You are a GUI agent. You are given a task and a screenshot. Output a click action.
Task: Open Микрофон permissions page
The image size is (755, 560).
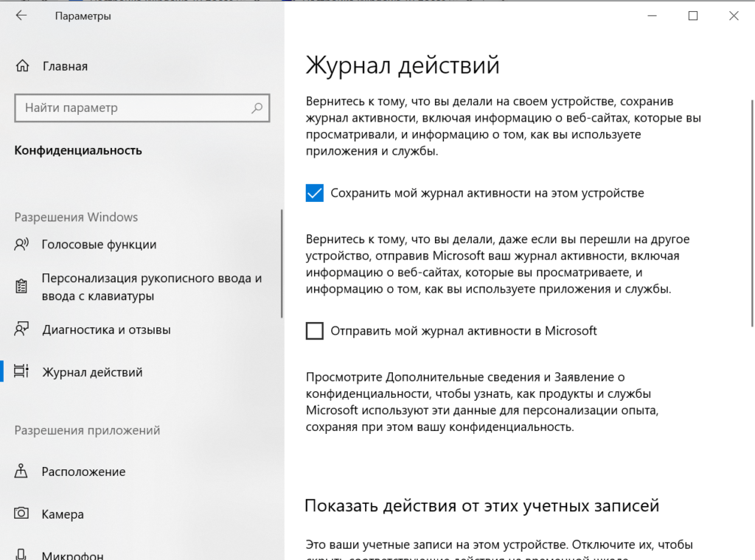click(72, 555)
